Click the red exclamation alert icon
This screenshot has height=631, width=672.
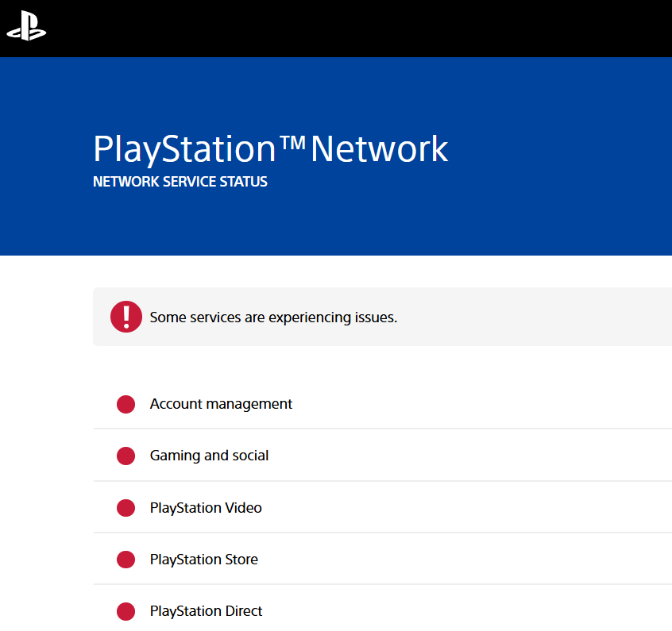(126, 317)
